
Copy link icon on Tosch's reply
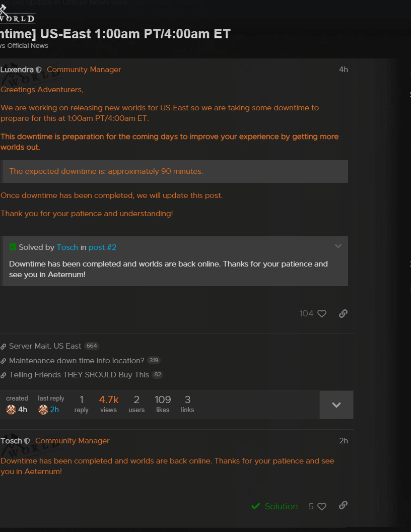pos(343,505)
